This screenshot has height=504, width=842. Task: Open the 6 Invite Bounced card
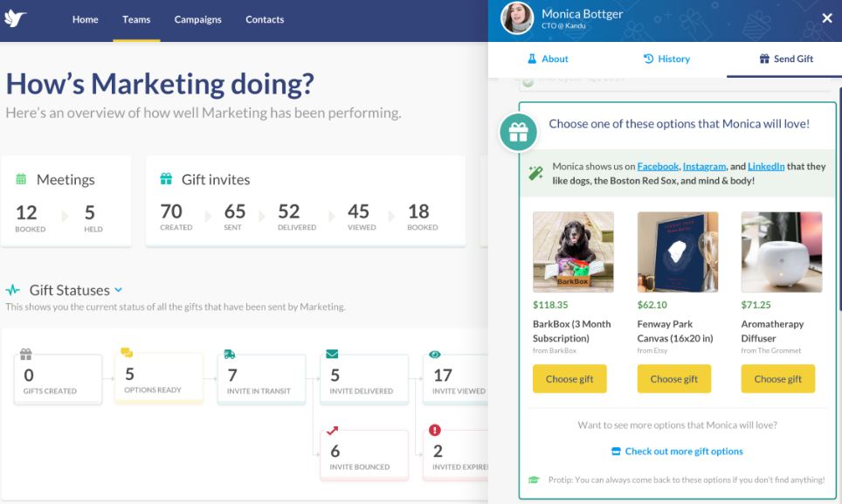(x=364, y=455)
